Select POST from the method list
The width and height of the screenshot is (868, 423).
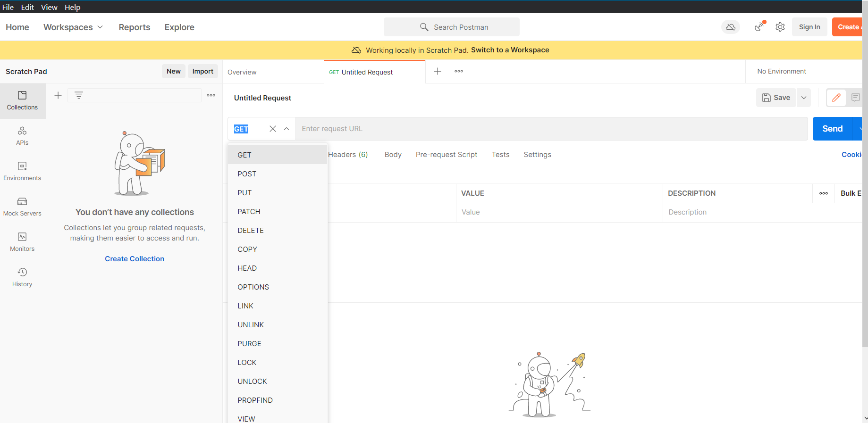point(278,174)
